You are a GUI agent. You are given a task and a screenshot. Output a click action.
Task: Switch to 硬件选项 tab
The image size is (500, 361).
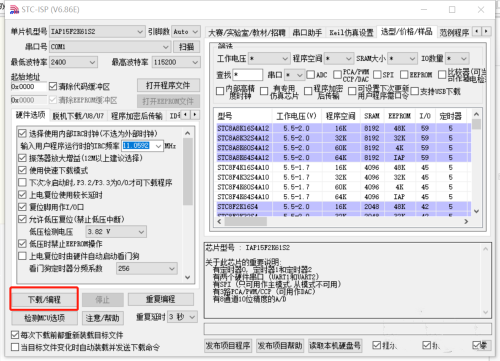click(x=30, y=115)
